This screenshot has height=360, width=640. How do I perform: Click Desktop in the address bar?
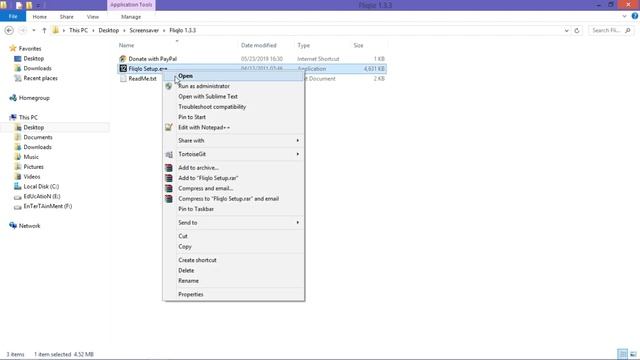(x=109, y=30)
